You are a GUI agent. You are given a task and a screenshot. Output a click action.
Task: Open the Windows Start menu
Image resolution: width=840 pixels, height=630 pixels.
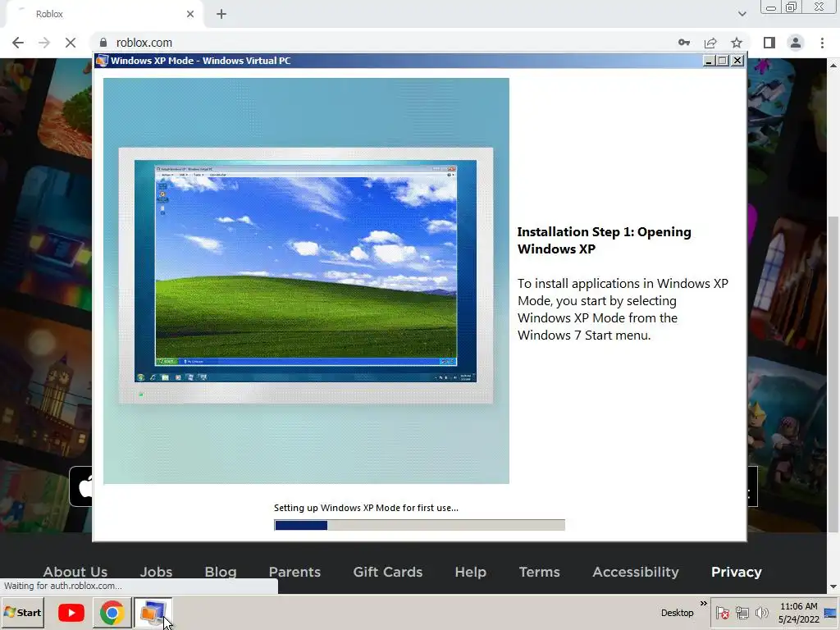[22, 612]
